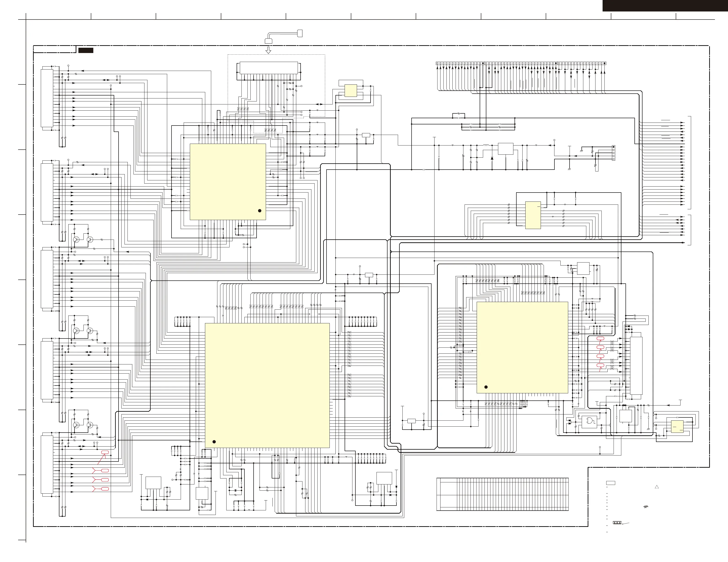Select the tall connector beside the right-side IC

point(636,366)
